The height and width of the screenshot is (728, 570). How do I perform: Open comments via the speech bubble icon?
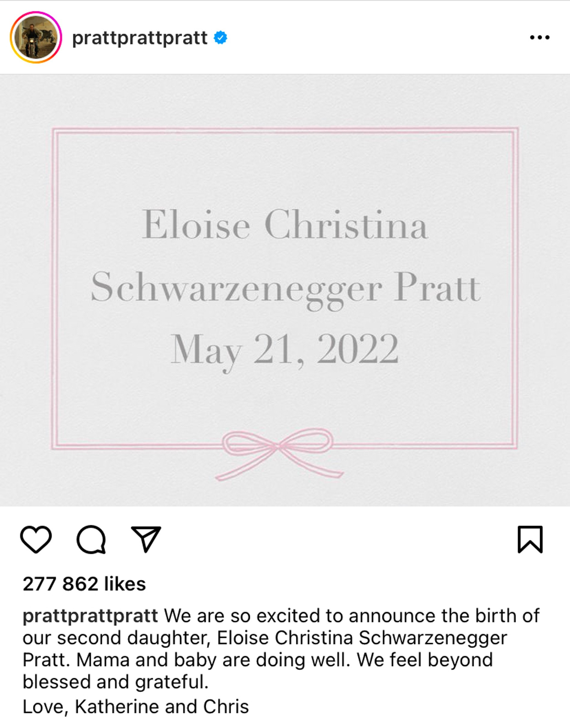91,539
